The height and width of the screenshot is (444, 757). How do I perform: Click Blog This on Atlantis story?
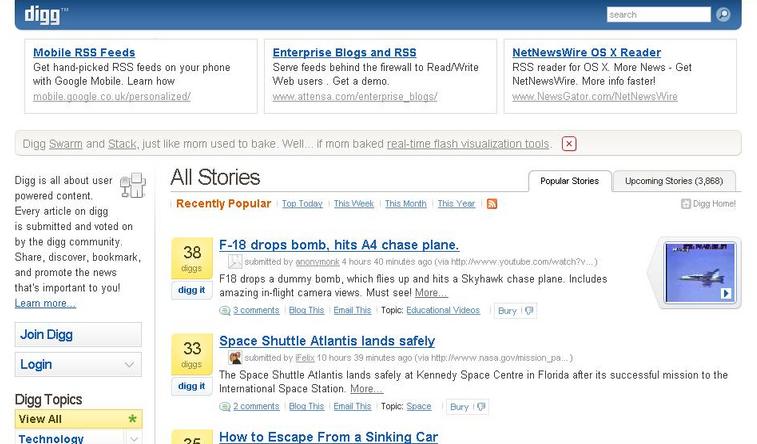[307, 406]
